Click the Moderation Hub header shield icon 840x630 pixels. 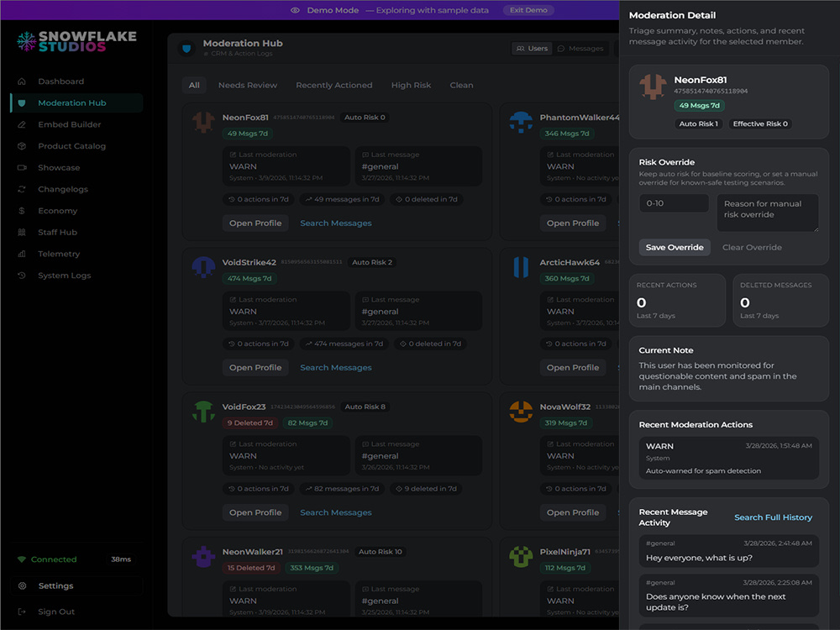[x=186, y=48]
